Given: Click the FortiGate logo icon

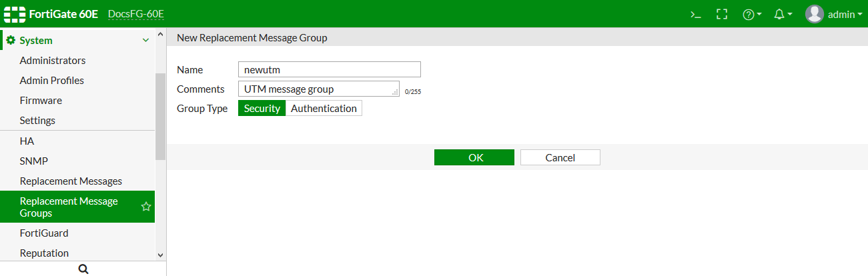Looking at the screenshot, I should pos(13,14).
